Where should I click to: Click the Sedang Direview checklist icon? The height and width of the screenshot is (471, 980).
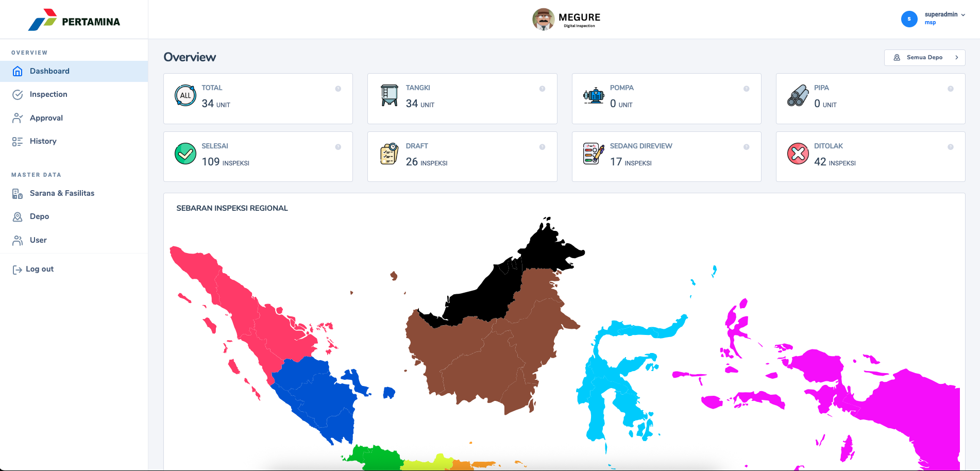coord(594,154)
